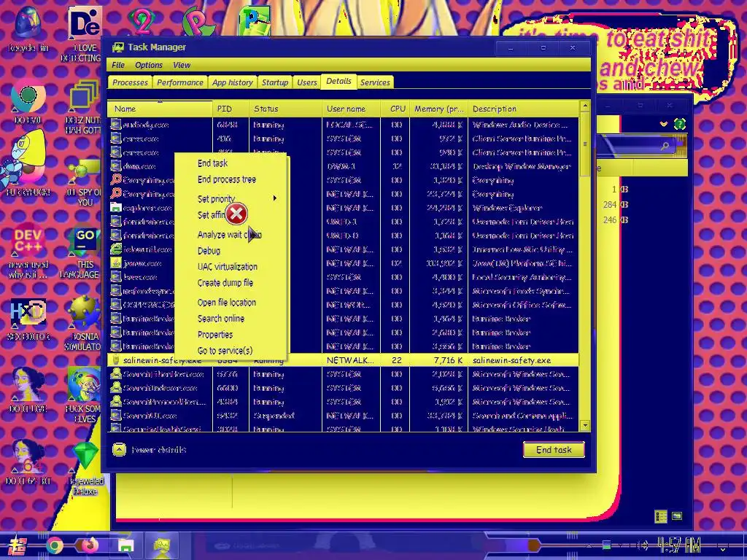Click the salinewin-safety.exe process icon
Viewport: 747px width, 560px height.
pyautogui.click(x=116, y=360)
